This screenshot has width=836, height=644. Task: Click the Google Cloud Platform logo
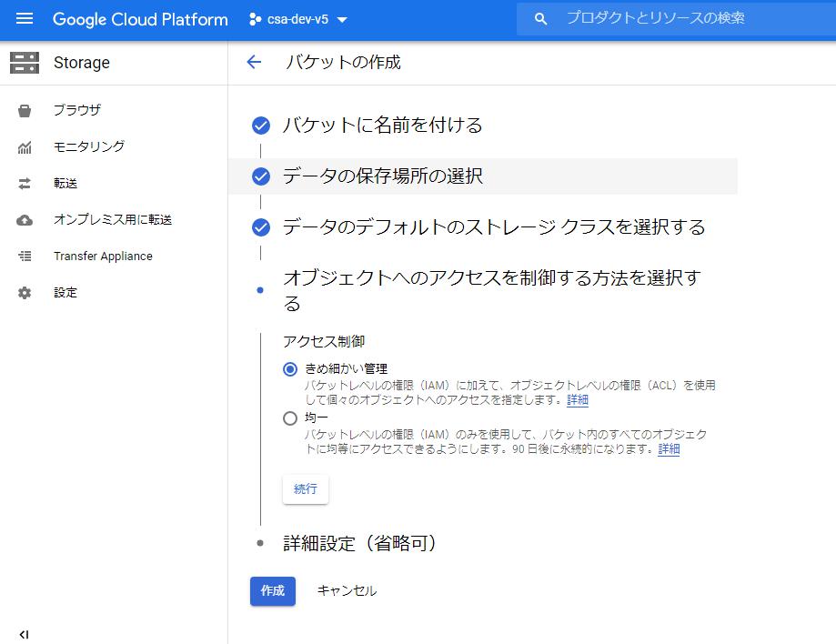point(139,19)
